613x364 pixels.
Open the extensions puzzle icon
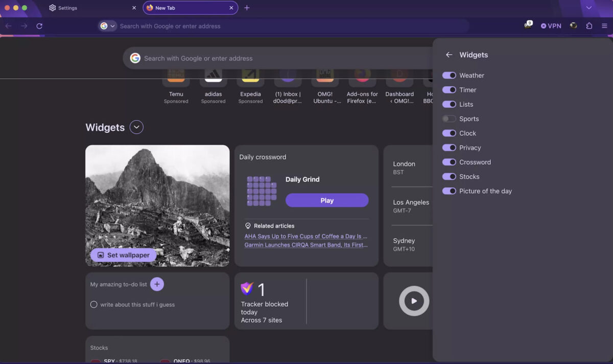click(x=589, y=26)
